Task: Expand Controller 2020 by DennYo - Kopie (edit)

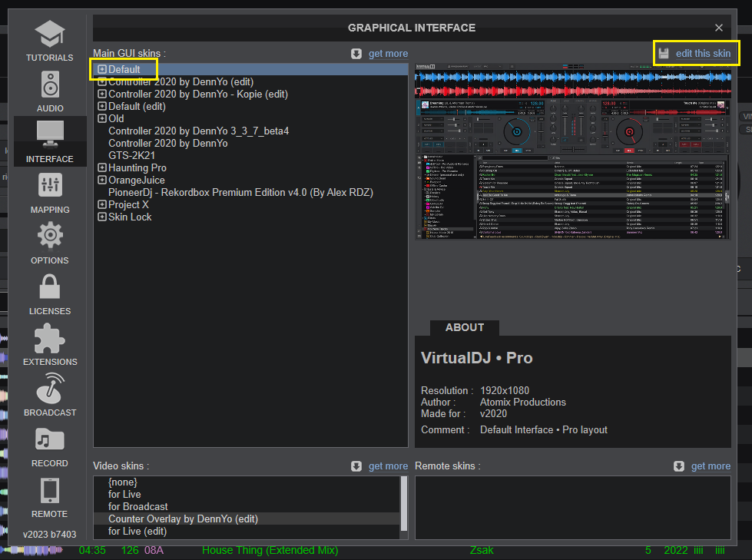Action: pyautogui.click(x=101, y=94)
